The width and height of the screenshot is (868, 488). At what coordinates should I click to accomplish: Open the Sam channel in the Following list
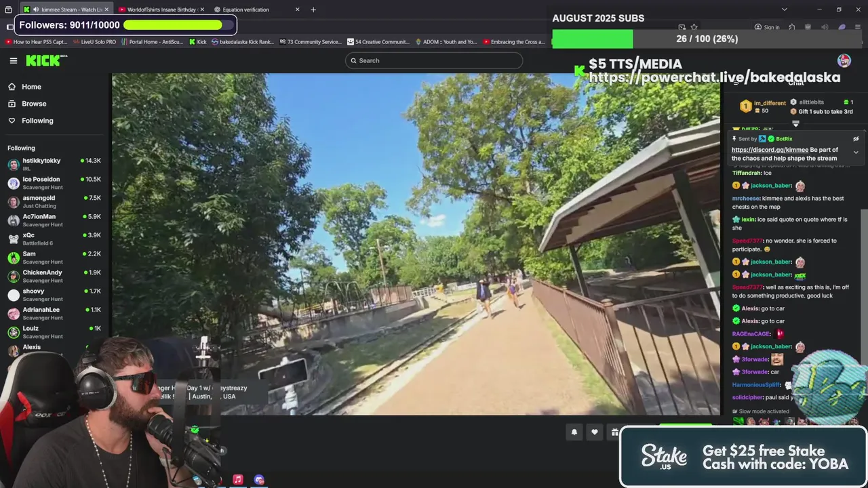pos(54,258)
